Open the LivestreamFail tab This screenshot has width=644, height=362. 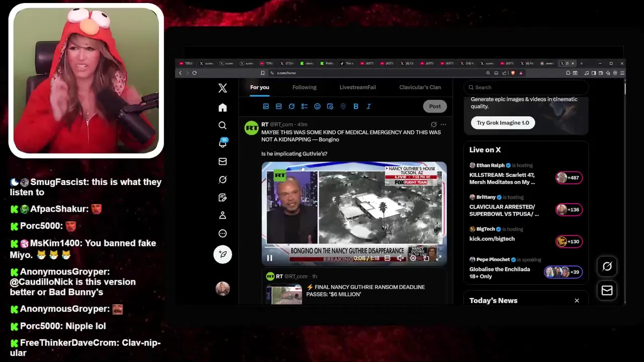click(358, 87)
